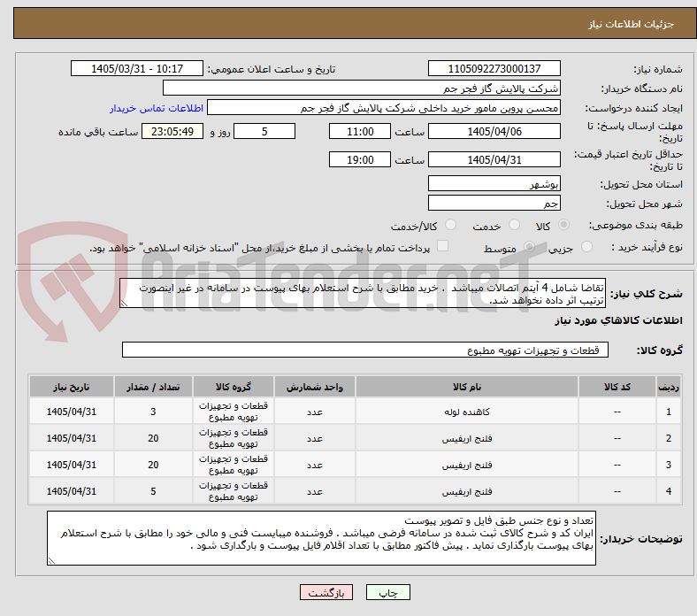Click the واحد شمارش column header
Screen dimensions: 697x616
tap(315, 387)
